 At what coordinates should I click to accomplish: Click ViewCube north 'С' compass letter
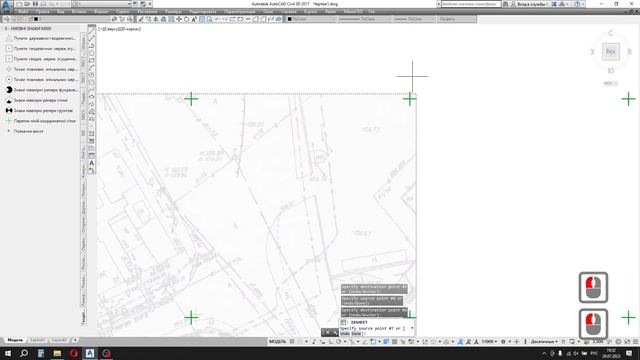pyautogui.click(x=611, y=33)
